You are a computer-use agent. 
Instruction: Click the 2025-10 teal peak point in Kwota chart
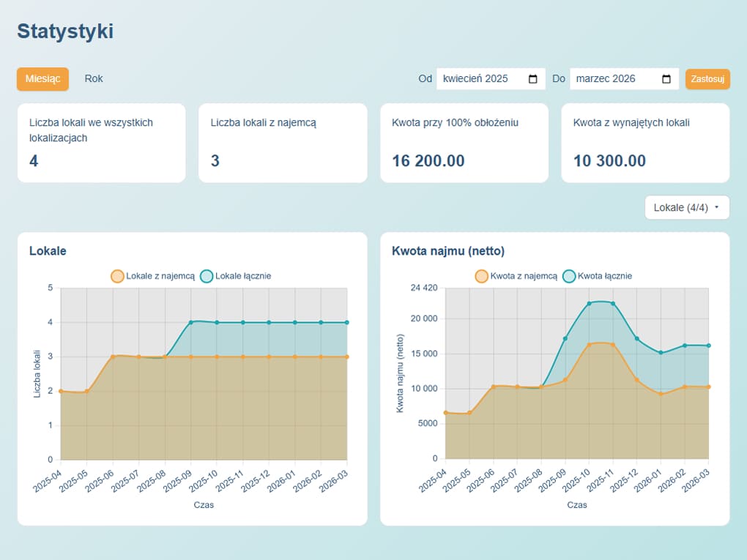[589, 303]
